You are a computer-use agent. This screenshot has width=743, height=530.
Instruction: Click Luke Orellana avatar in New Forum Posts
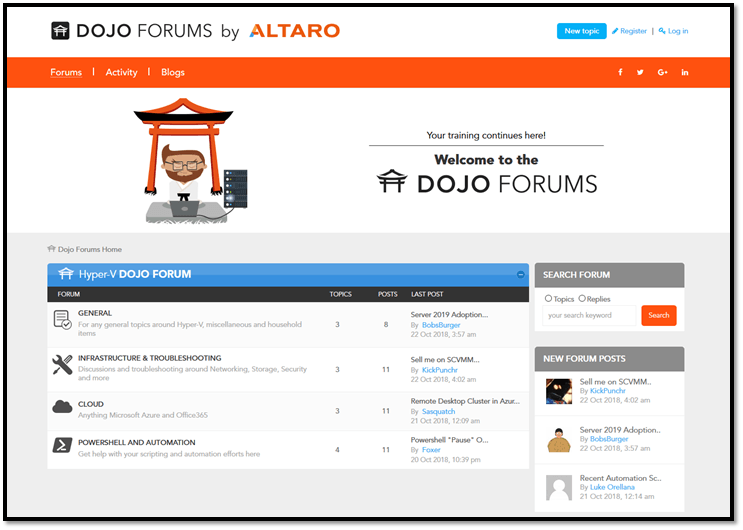point(559,488)
